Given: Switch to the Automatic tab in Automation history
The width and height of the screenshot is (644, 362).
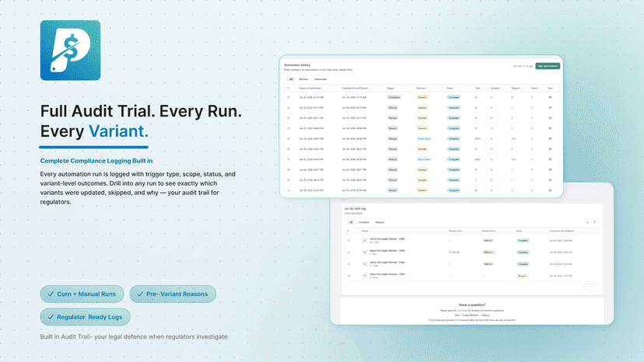Looking at the screenshot, I should 320,79.
